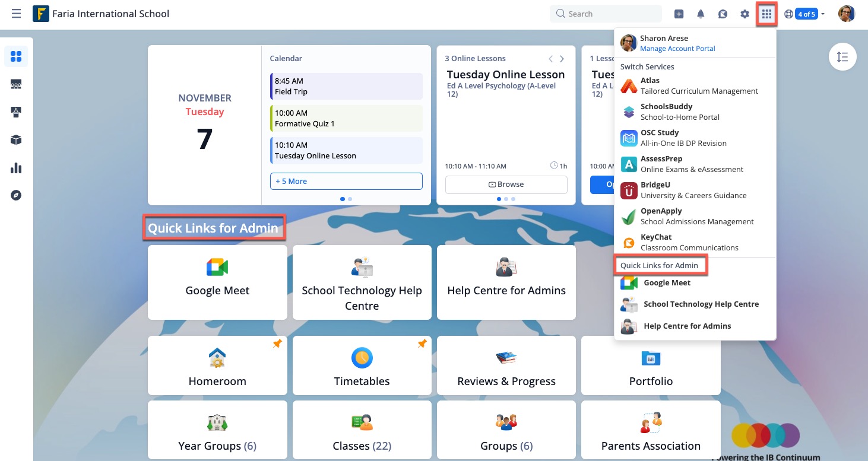Switch to OpenApply service
The height and width of the screenshot is (461, 868).
[695, 217]
